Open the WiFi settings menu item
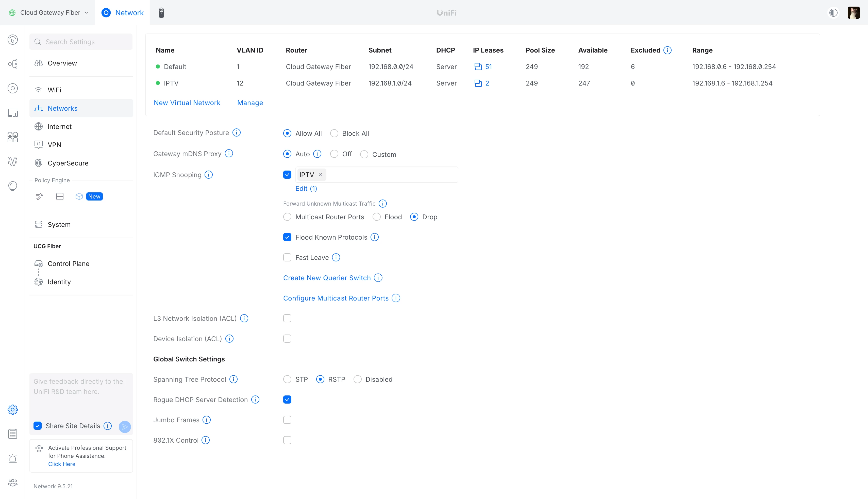 55,90
